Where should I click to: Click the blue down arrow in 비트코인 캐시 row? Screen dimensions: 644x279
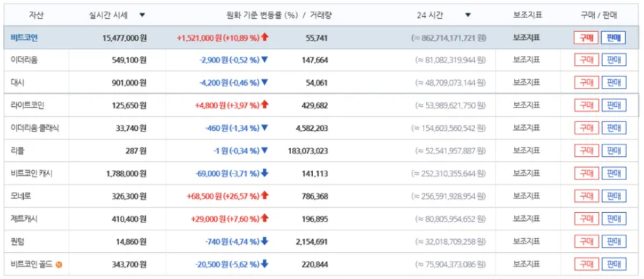(264, 174)
